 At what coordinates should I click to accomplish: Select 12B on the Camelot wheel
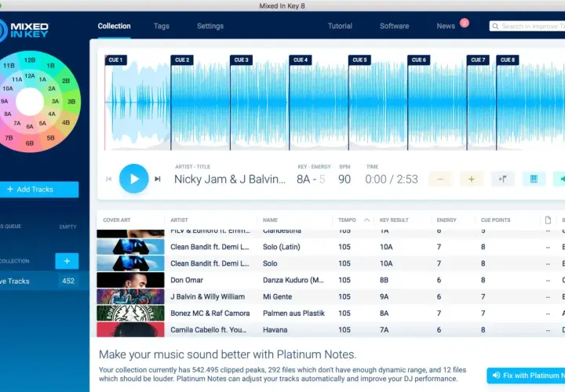click(30, 60)
